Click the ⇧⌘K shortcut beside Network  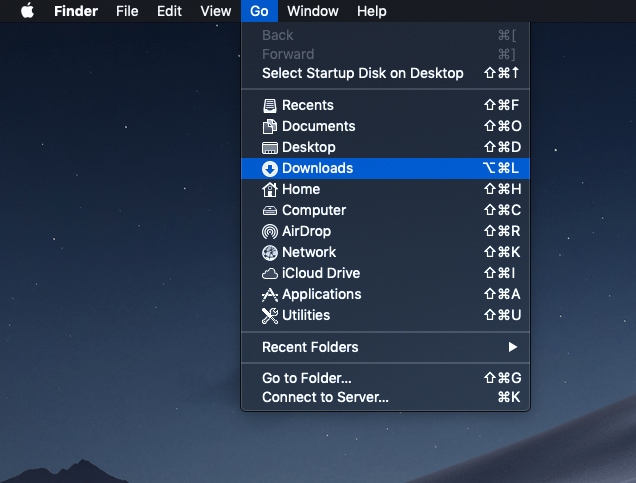point(502,253)
